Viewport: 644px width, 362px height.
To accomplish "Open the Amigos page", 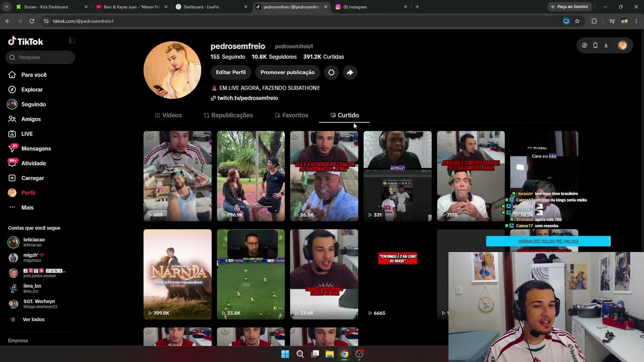I will point(31,119).
